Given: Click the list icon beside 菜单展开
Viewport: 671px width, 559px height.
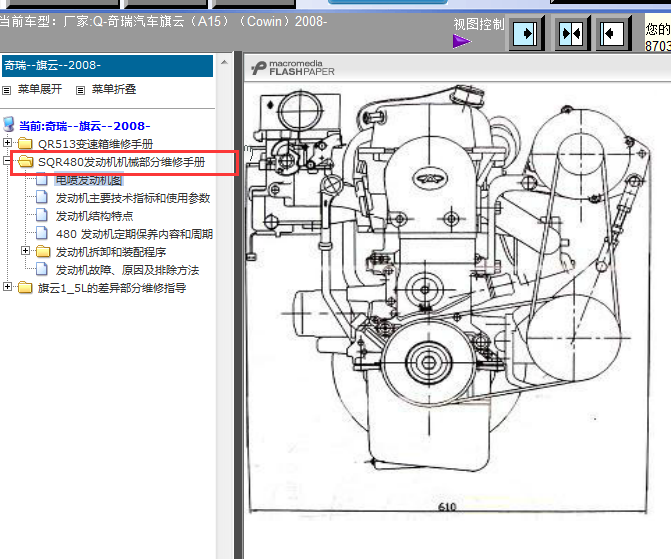Looking at the screenshot, I should point(6,90).
